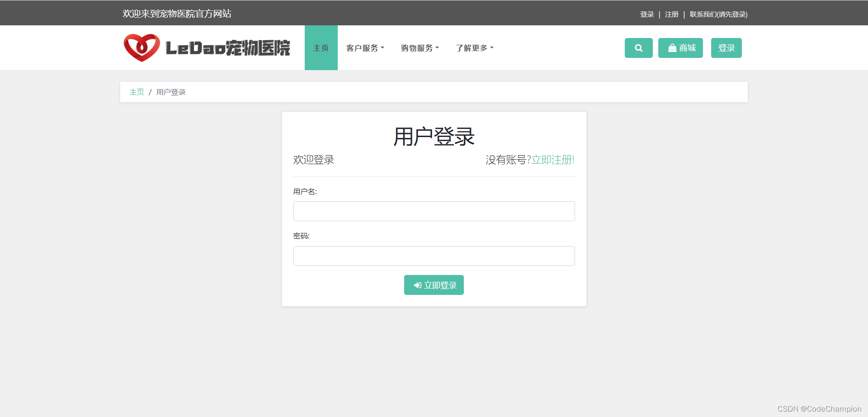Click the LeDao heart logo

click(142, 47)
